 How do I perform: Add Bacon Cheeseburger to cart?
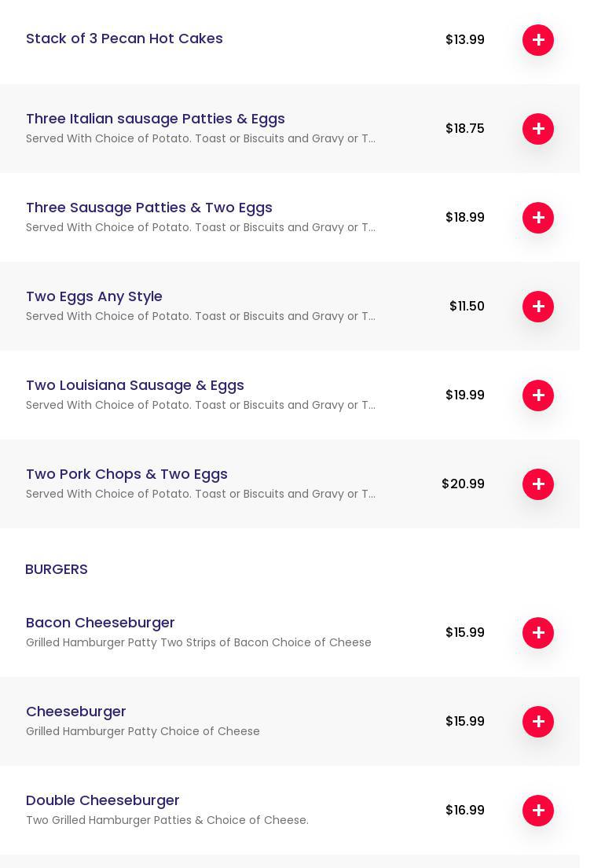(538, 633)
